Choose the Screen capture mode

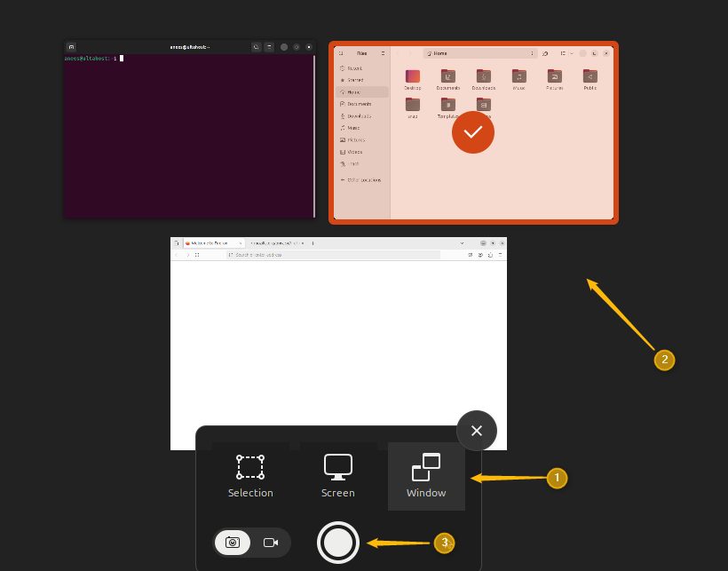338,476
